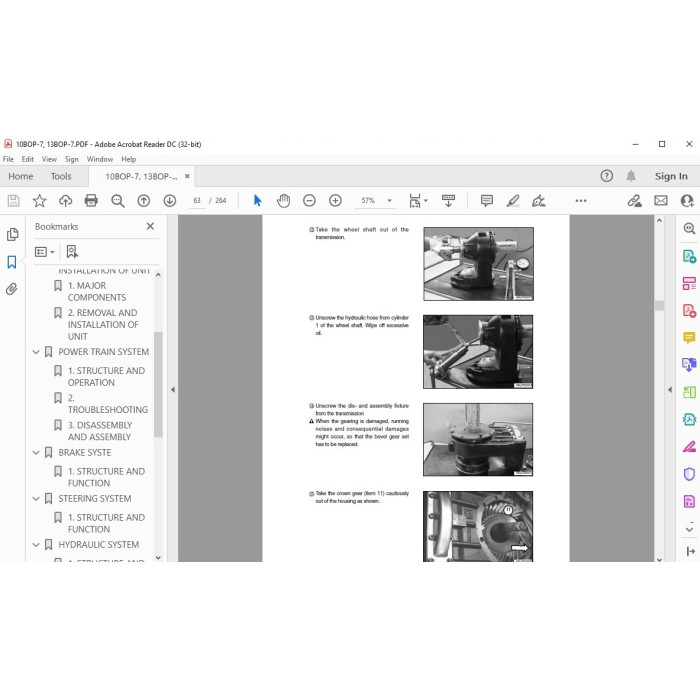Go to next page arrow
The height and width of the screenshot is (700, 700).
[x=170, y=201]
